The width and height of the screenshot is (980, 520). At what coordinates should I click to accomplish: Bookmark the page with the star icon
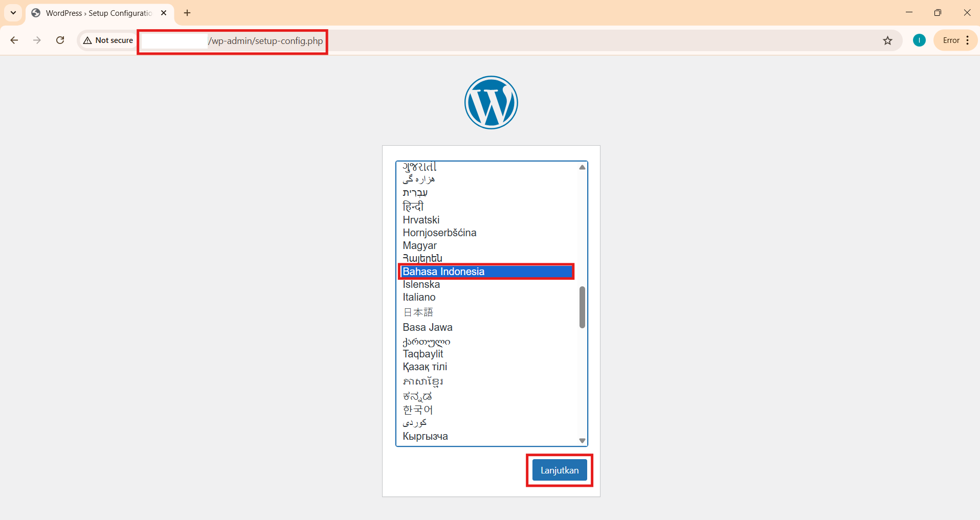(x=888, y=40)
